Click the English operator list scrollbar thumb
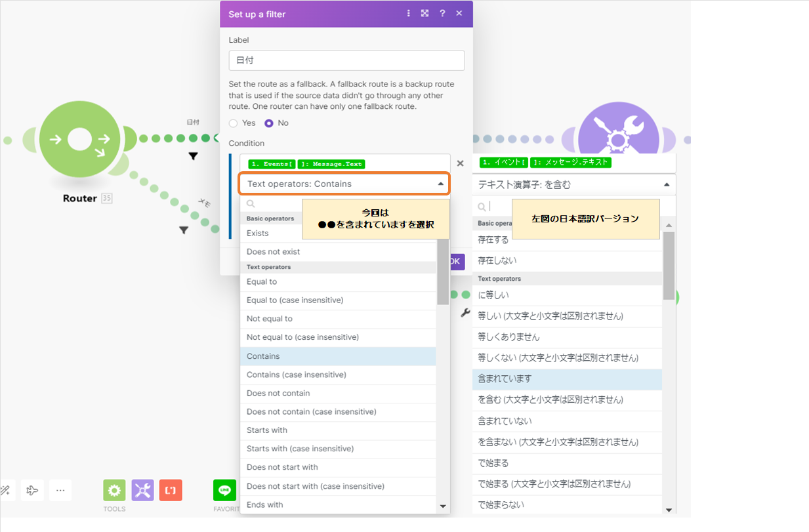The image size is (809, 532). 443,272
